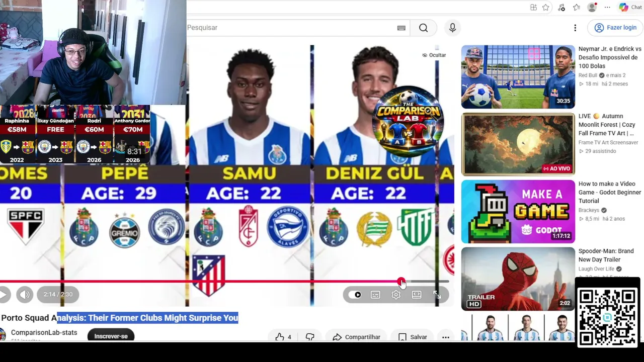
Task: Open the Copilot Chat button
Action: pyautogui.click(x=630, y=7)
